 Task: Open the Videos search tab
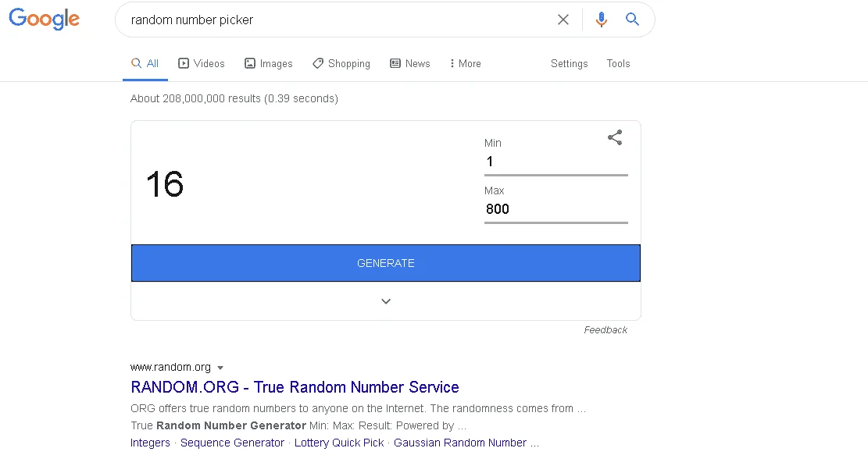click(x=201, y=63)
